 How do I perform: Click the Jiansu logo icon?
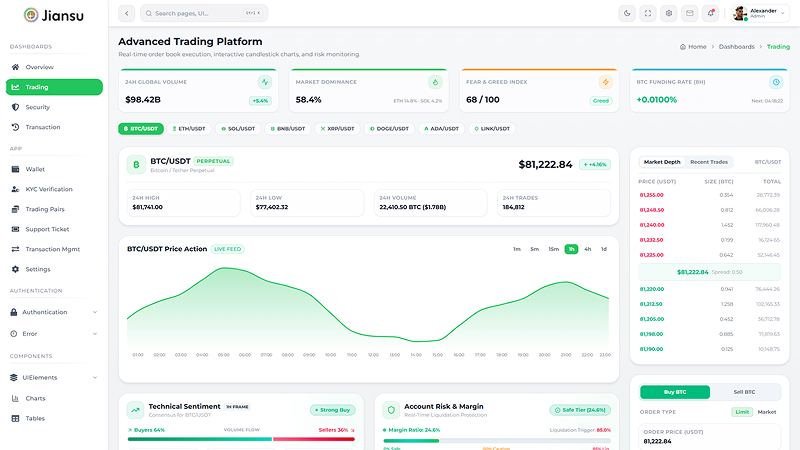[31, 15]
